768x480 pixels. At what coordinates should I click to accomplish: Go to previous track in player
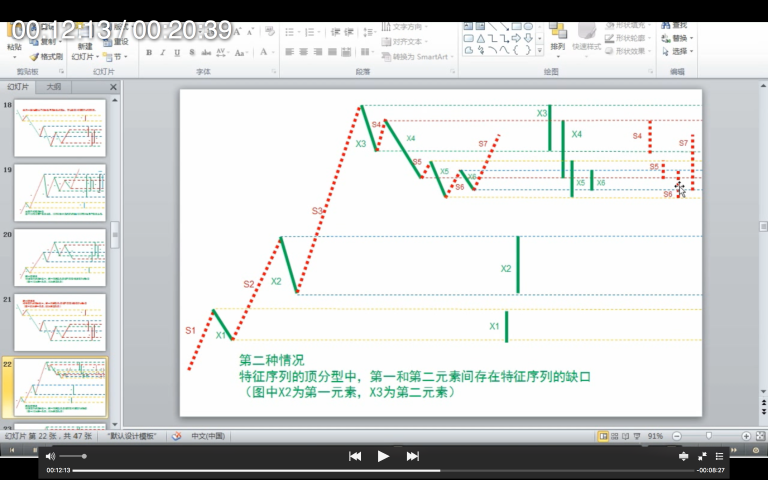(354, 456)
